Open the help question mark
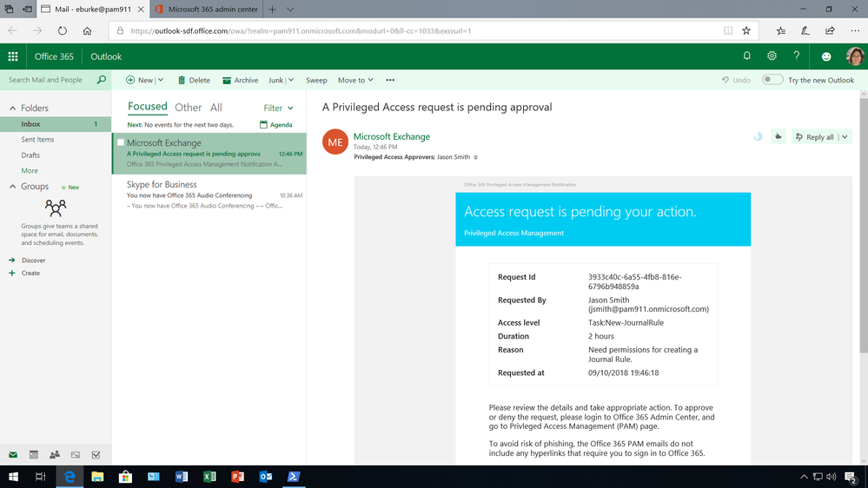The width and height of the screenshot is (868, 488). point(796,56)
